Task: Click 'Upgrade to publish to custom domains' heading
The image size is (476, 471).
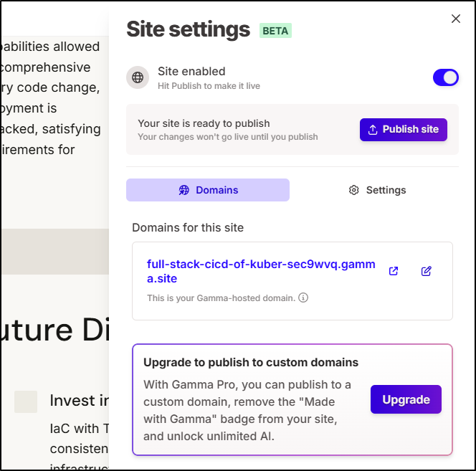Action: pyautogui.click(x=251, y=362)
